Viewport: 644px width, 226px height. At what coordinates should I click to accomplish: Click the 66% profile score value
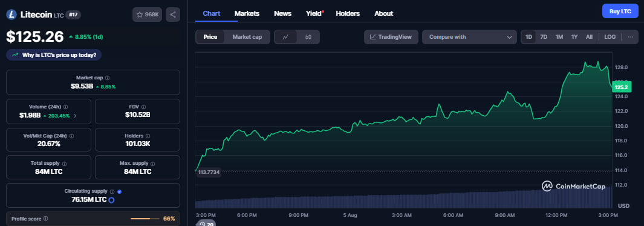point(169,219)
